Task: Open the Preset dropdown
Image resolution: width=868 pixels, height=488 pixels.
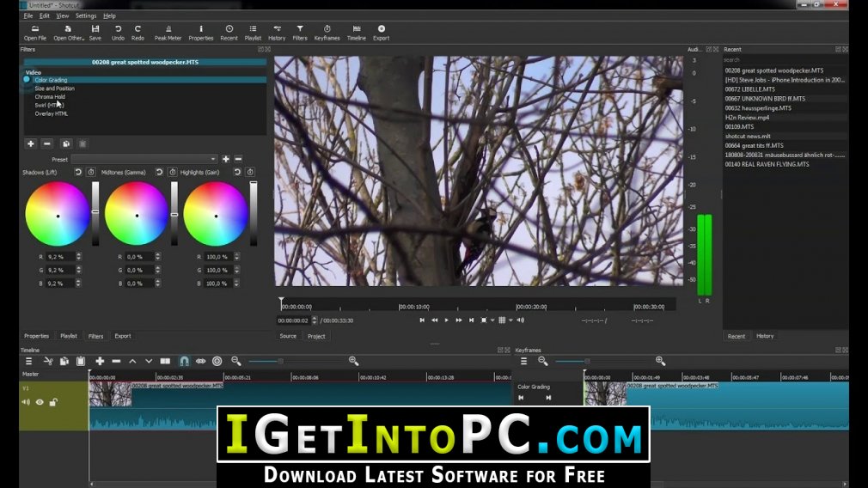Action: pos(144,159)
